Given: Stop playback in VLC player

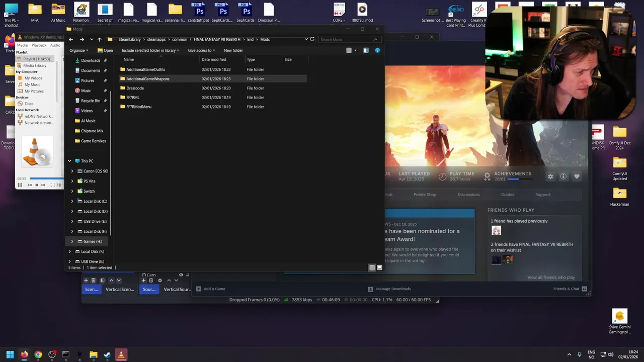Looking at the screenshot, I should (x=36, y=185).
